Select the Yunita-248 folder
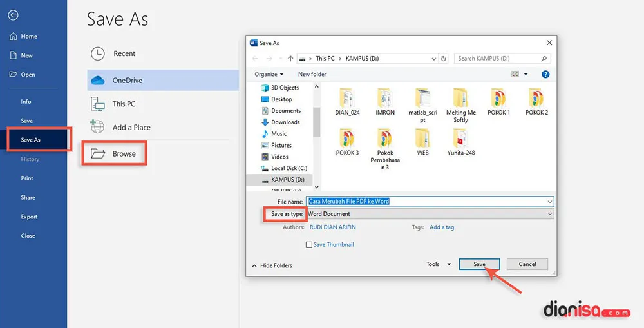644x328 pixels. (461, 142)
